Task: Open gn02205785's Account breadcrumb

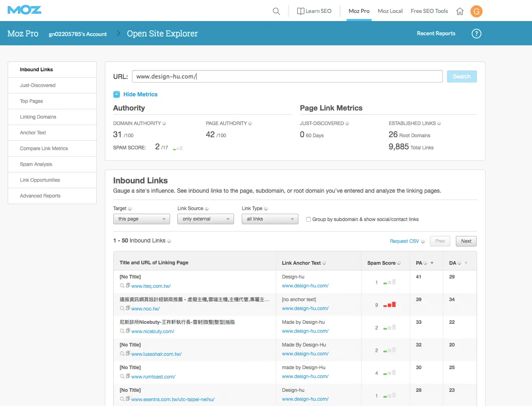Action: click(78, 34)
